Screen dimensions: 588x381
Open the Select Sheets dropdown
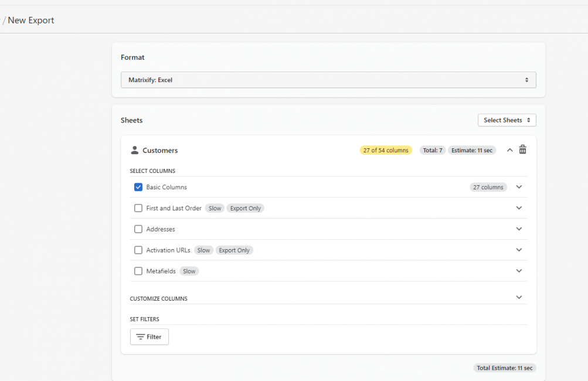click(507, 120)
